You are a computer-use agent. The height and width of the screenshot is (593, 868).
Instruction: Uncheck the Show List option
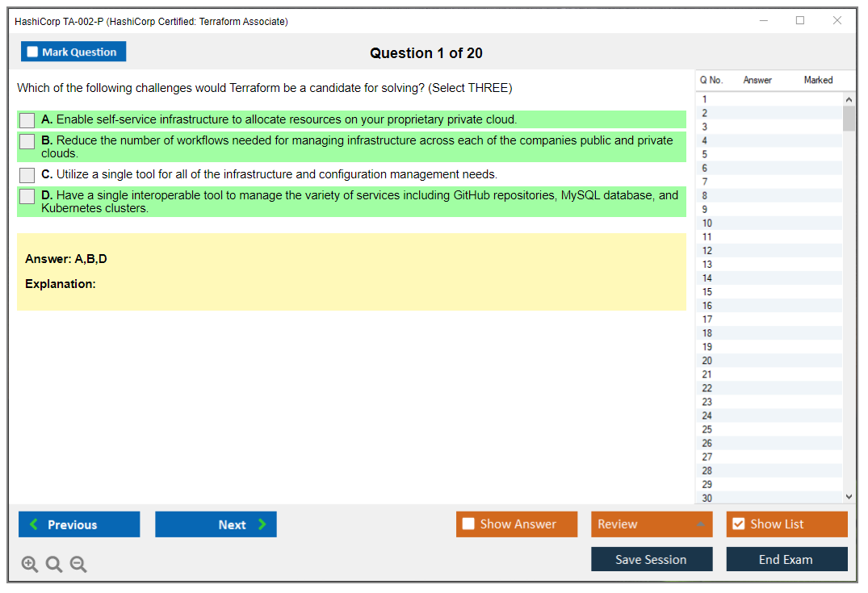click(x=738, y=524)
